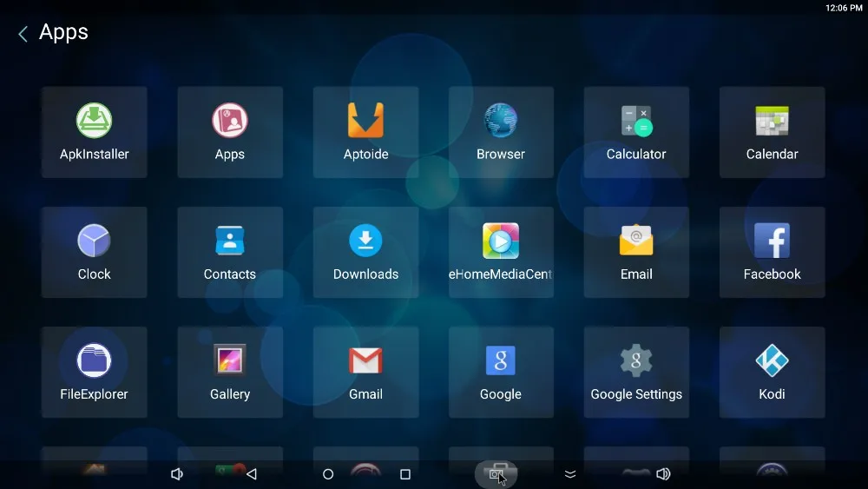Launch Kodi media player
The image size is (868, 489).
[x=772, y=372]
